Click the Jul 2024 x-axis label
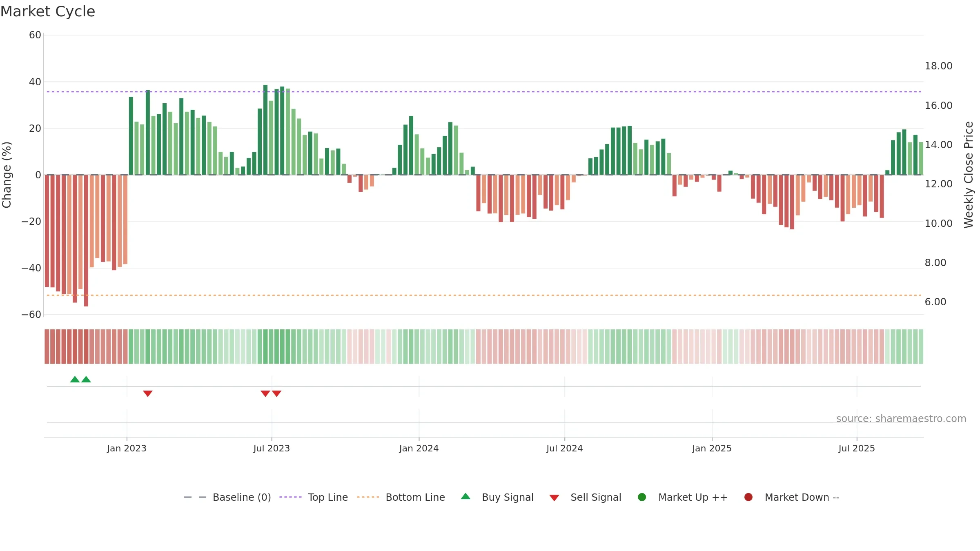 pyautogui.click(x=565, y=448)
